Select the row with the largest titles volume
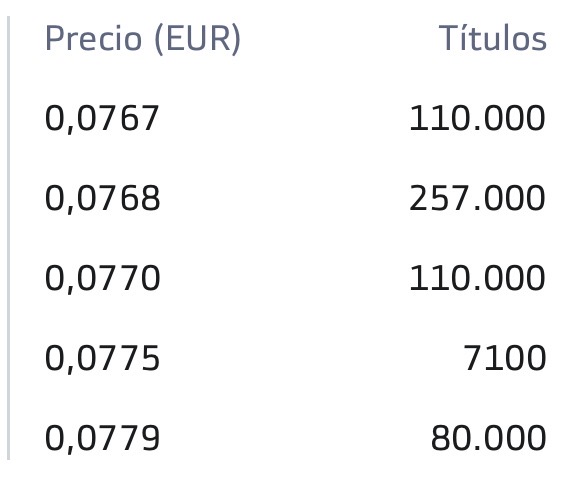 (295, 199)
